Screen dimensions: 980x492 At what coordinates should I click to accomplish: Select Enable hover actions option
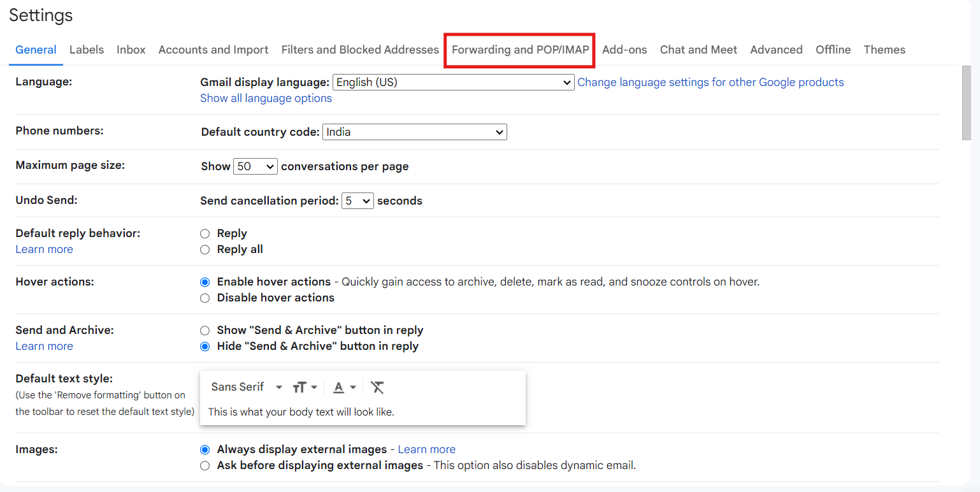point(205,282)
